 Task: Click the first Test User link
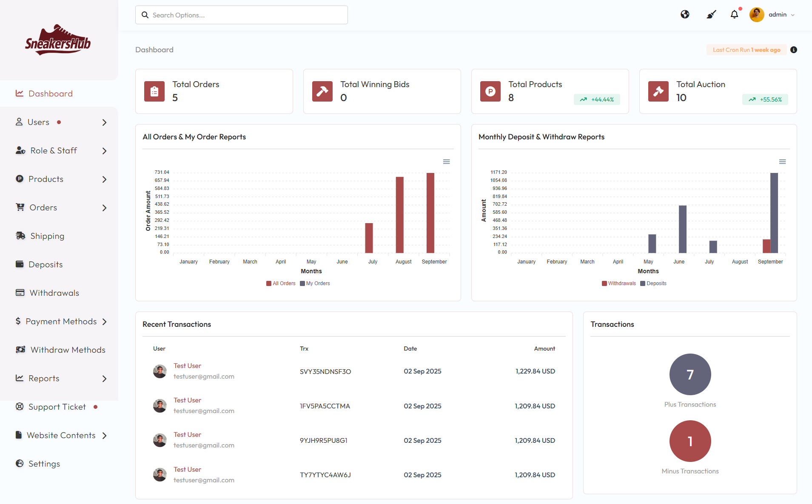point(187,366)
